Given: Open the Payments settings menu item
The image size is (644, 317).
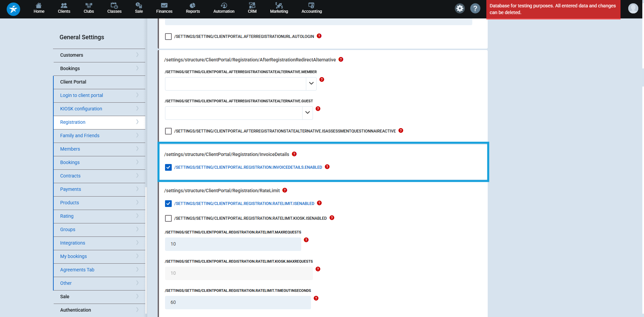Looking at the screenshot, I should coord(70,189).
